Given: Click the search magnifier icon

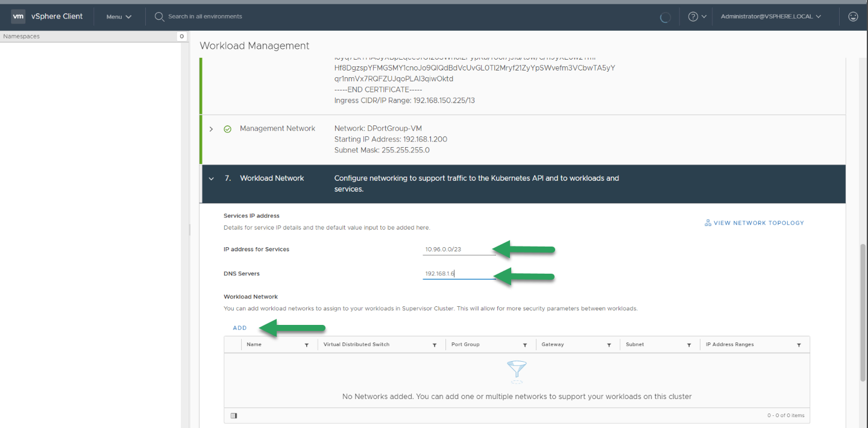Looking at the screenshot, I should pos(160,17).
